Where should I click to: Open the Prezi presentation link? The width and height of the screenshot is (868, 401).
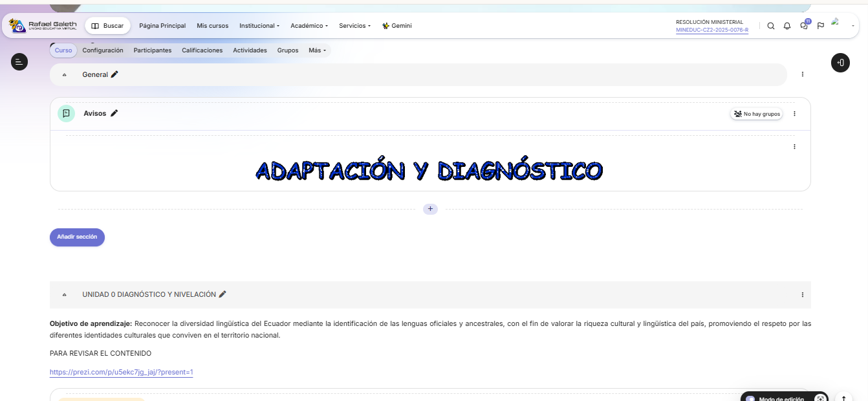tap(121, 372)
